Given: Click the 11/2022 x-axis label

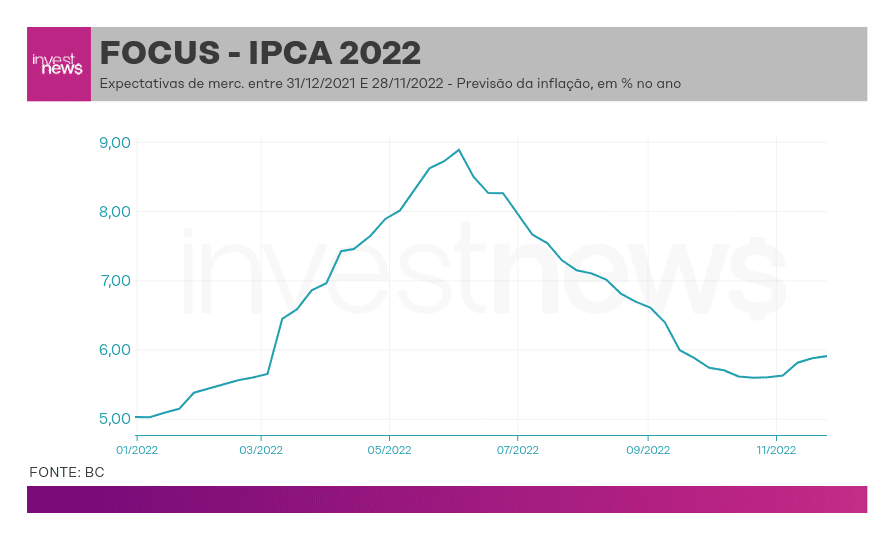Looking at the screenshot, I should (776, 450).
